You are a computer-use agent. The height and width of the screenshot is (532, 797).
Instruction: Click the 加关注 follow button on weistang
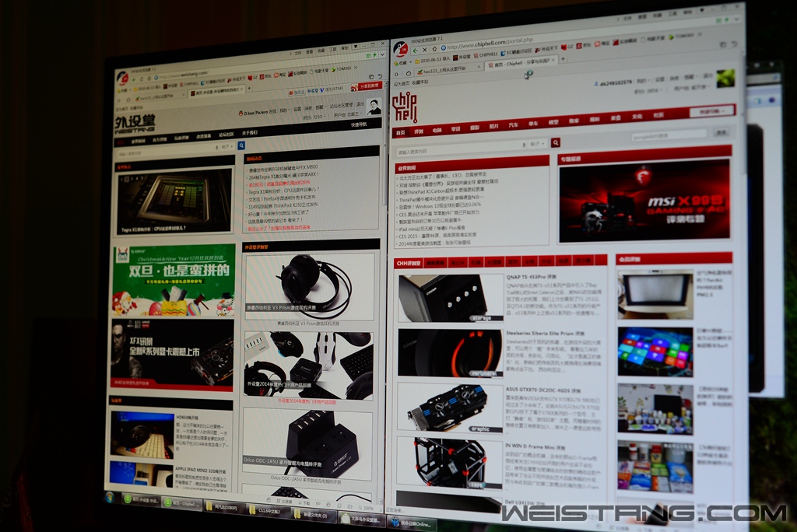[x=296, y=92]
